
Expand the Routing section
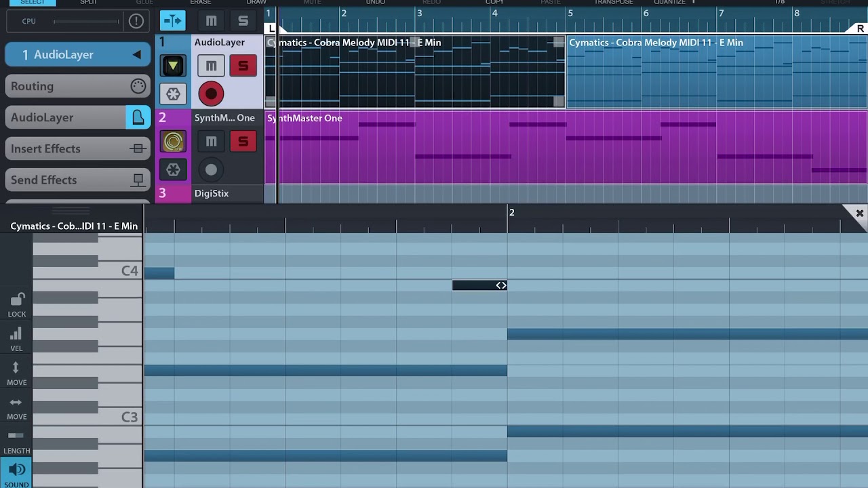pyautogui.click(x=78, y=86)
